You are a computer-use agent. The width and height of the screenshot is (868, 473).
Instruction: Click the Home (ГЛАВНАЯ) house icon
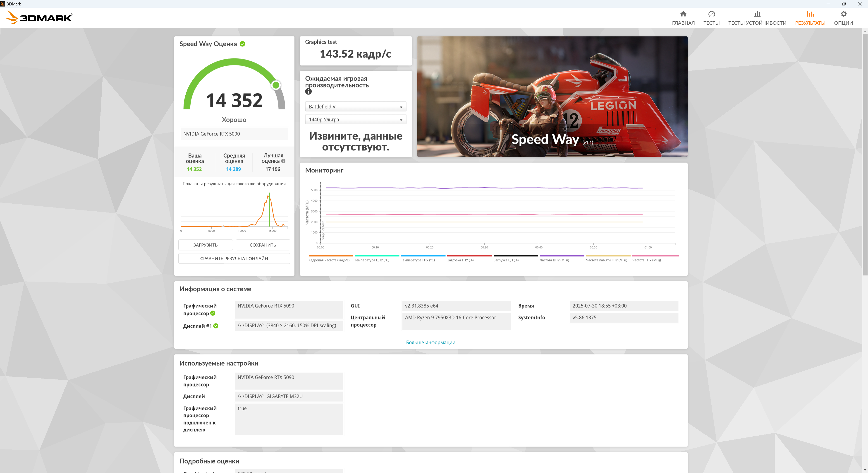pos(683,14)
